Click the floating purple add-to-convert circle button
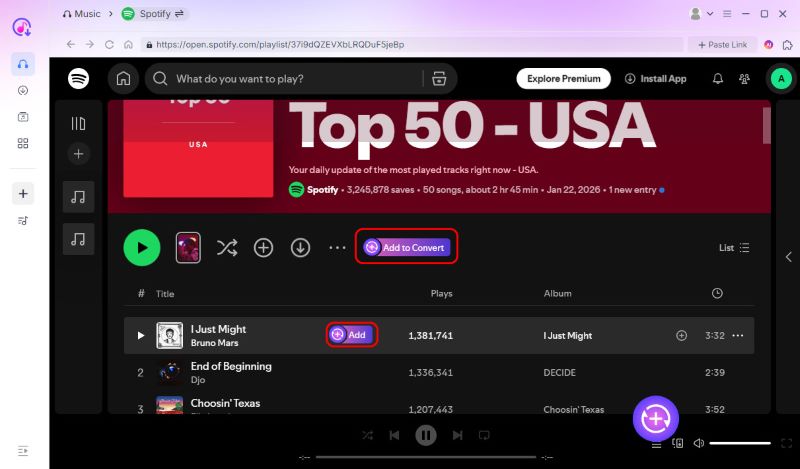 click(656, 418)
